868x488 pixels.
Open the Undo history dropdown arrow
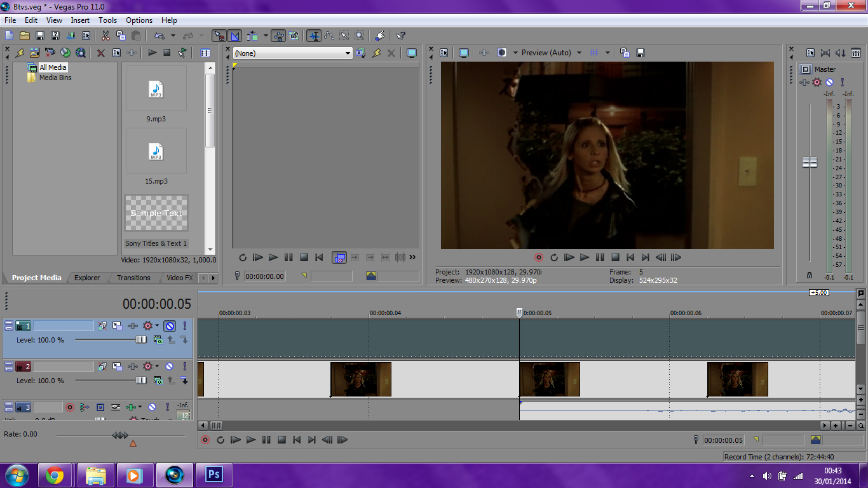[173, 36]
